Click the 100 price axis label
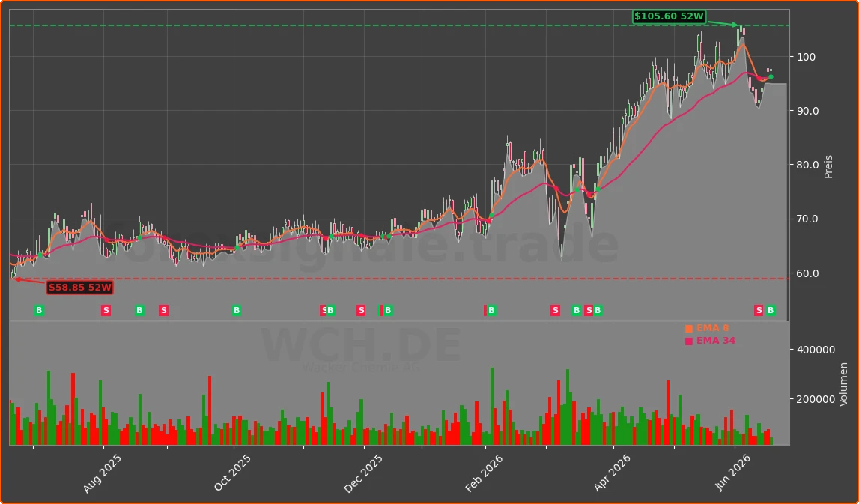859x504 pixels. (x=807, y=57)
